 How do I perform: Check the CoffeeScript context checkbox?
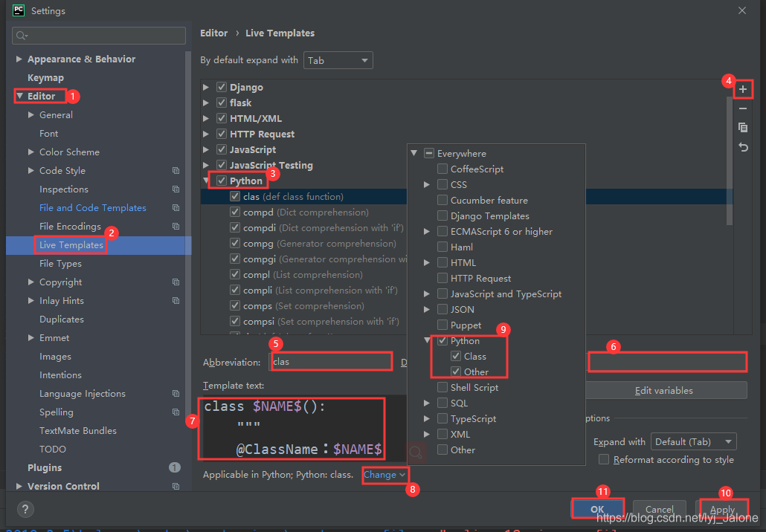click(x=442, y=169)
